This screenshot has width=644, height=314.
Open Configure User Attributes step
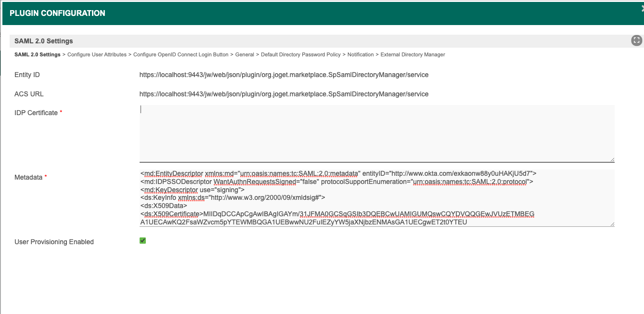click(x=97, y=54)
